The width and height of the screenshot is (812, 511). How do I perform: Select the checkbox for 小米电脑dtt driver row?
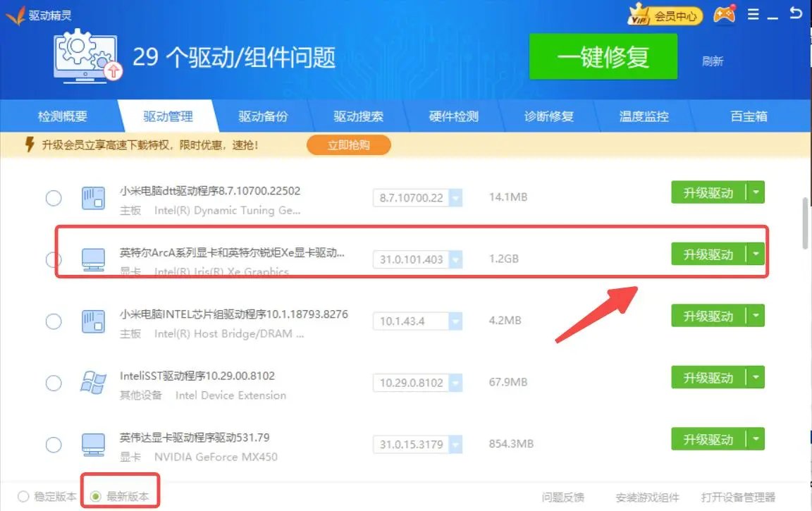[54, 198]
